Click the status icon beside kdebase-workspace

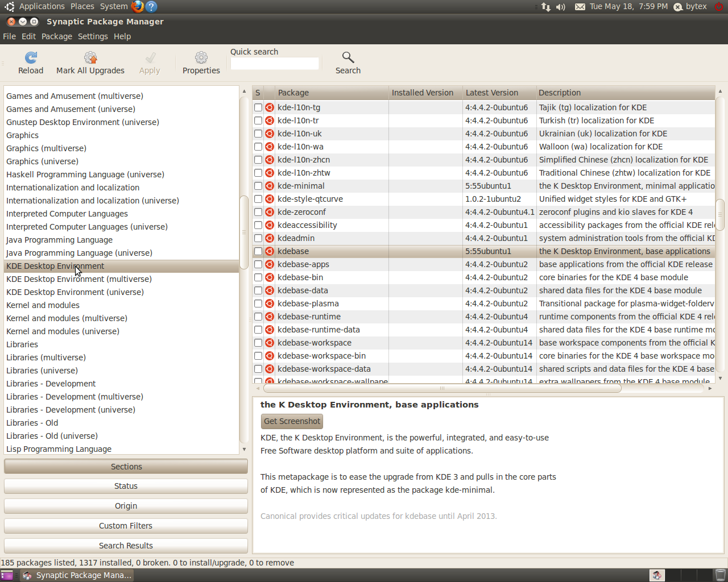(270, 343)
